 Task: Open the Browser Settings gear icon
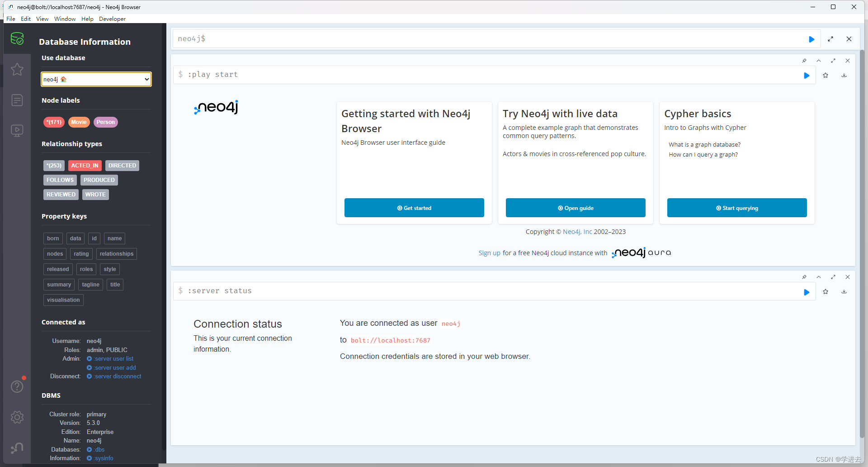tap(17, 417)
